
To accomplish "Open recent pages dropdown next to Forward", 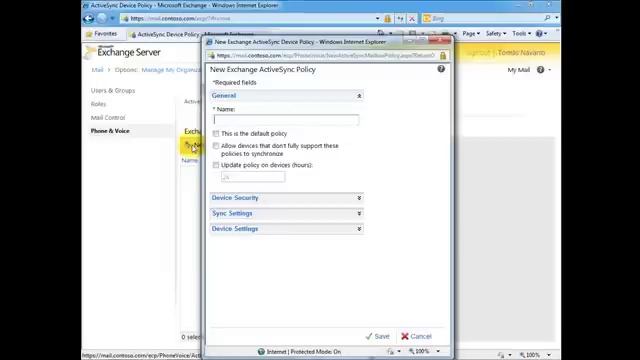I will coord(112,18).
